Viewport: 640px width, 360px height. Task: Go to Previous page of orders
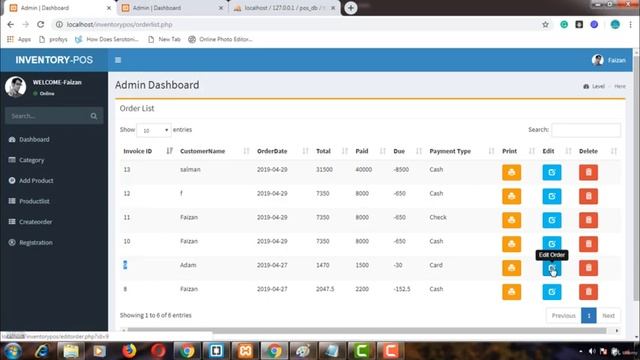point(563,316)
